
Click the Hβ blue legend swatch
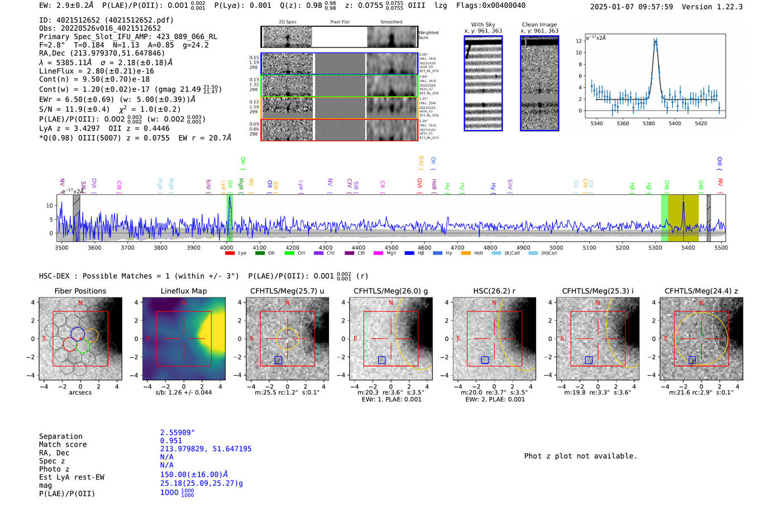[409, 253]
